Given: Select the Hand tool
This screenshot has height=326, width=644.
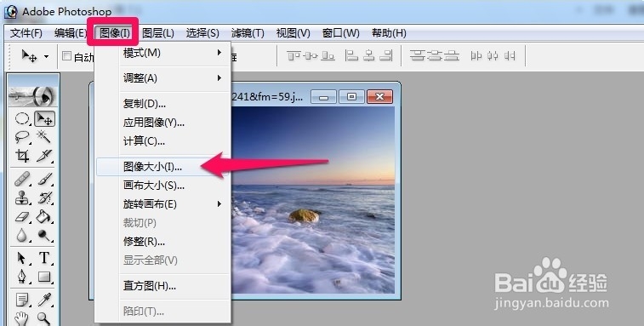Looking at the screenshot, I should pyautogui.click(x=22, y=318).
